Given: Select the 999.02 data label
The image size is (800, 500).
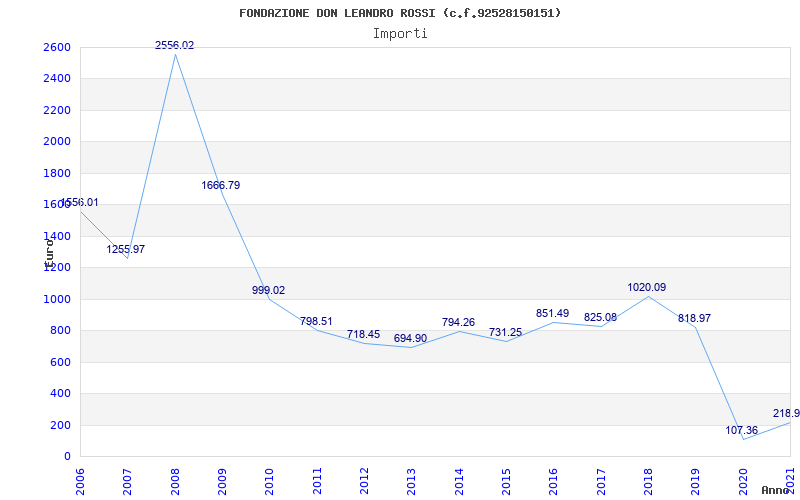Looking at the screenshot, I should coord(268,290).
